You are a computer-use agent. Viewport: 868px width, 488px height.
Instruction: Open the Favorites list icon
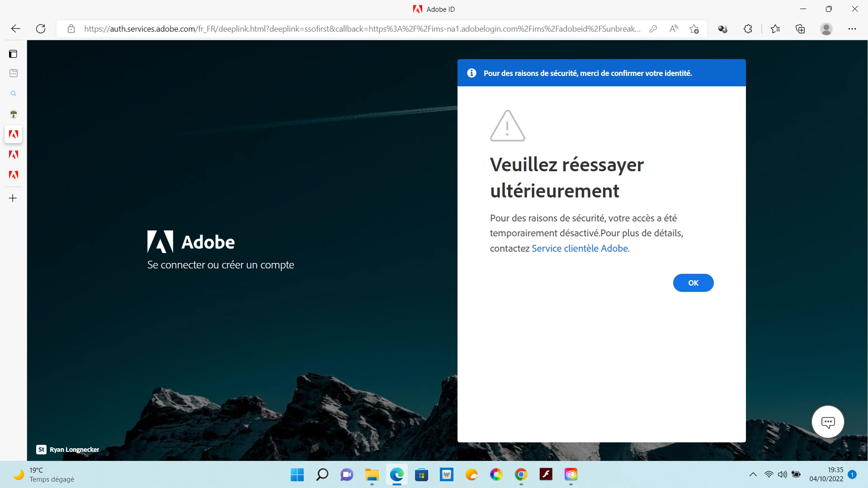(775, 29)
